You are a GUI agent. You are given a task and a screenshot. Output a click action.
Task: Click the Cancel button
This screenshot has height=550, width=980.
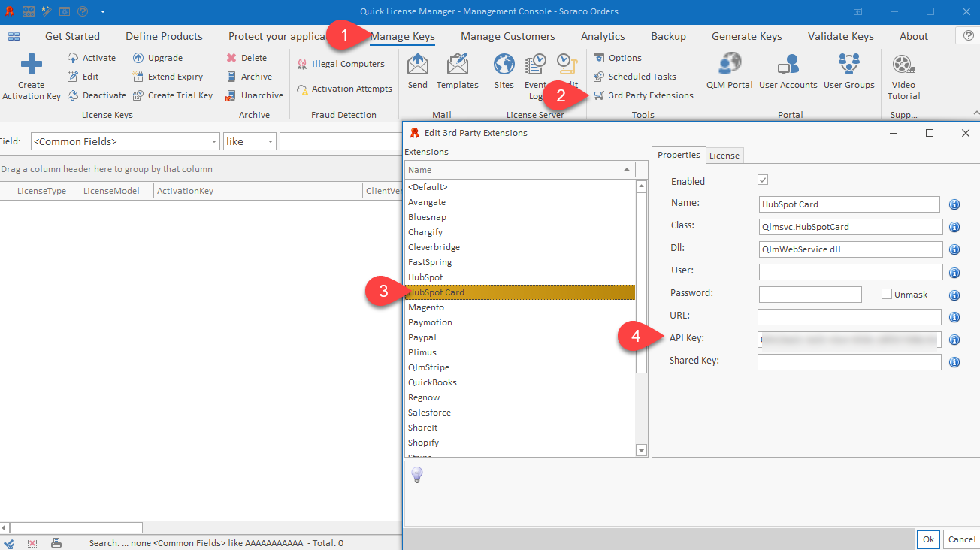click(962, 539)
